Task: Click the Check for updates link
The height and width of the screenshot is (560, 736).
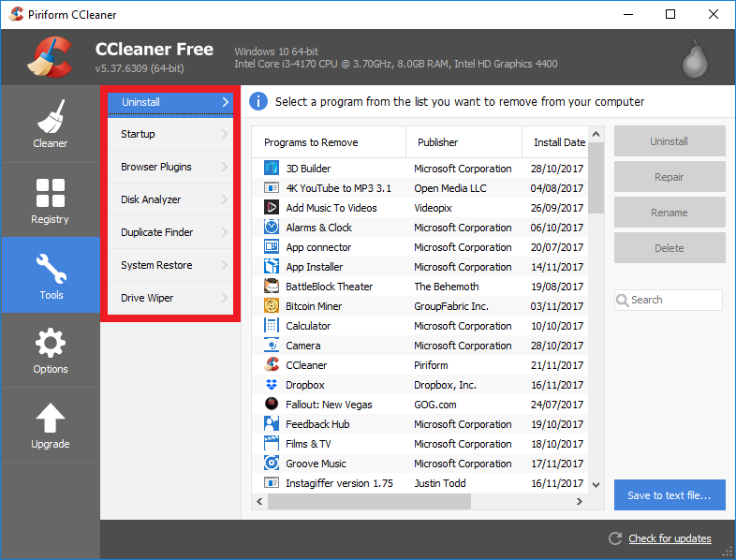Action: click(x=670, y=538)
